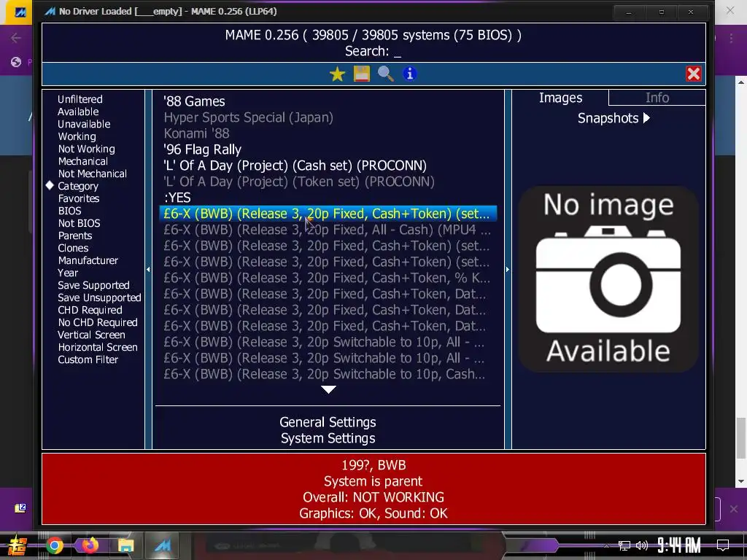Select £6-X entry ending 'All - Cash) (MPU4'
The width and height of the screenshot is (747, 560).
[327, 230]
